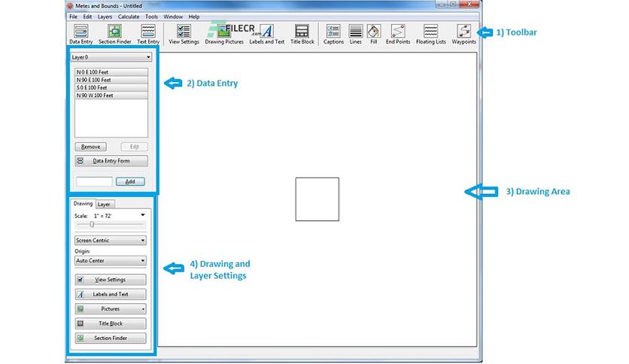Open the Edit menu
This screenshot has width=629, height=364.
pyautogui.click(x=87, y=17)
